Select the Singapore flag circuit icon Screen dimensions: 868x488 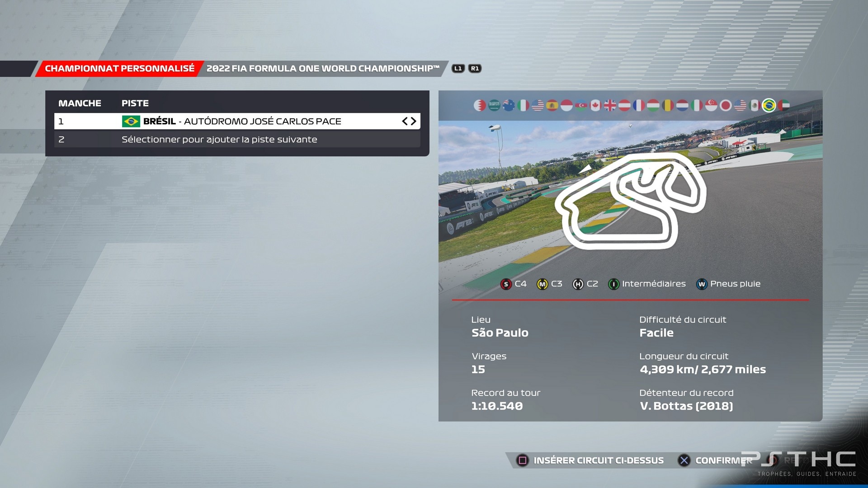[711, 105]
